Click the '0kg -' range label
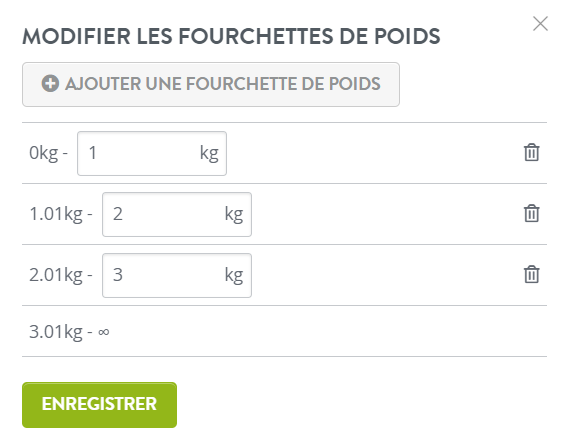Screen dimensions: 569x445 [48, 153]
